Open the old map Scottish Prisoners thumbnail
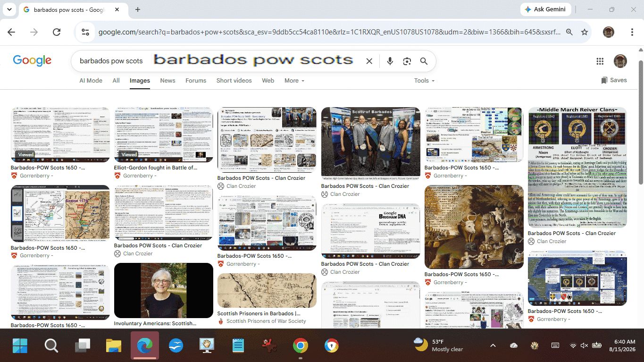Screen dimensions: 644x362 267,290
